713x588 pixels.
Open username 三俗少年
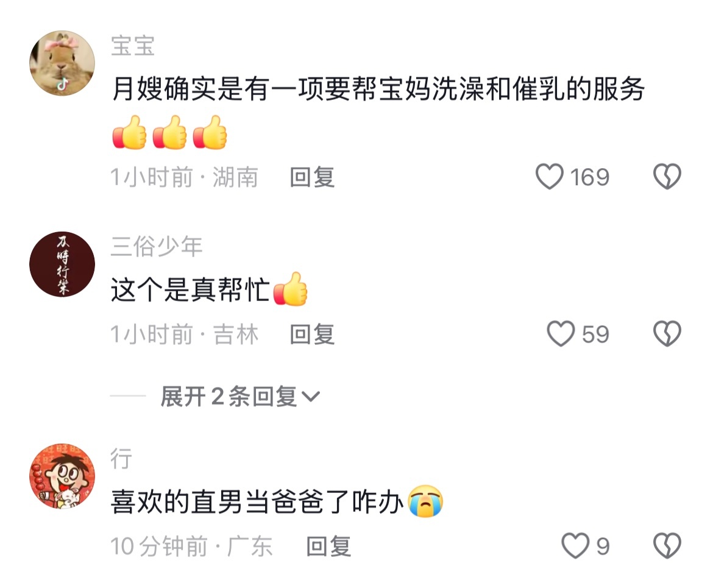157,247
